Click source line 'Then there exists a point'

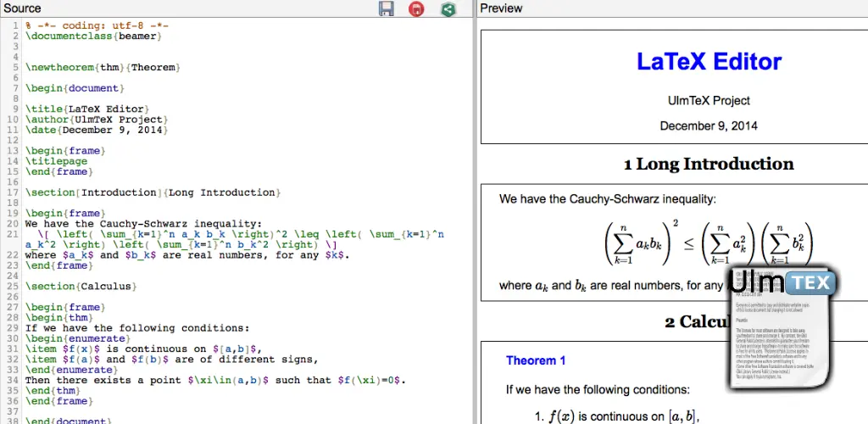point(215,380)
